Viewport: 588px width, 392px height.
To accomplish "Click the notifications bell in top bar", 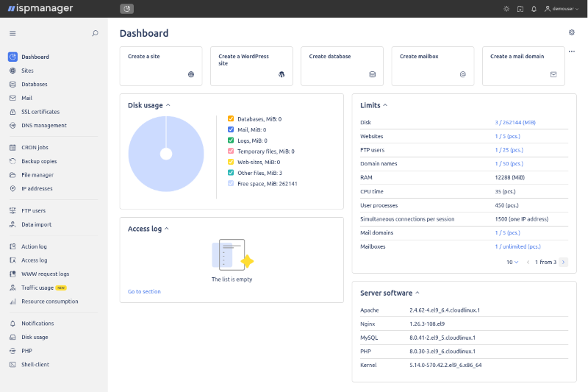I will coord(534,9).
